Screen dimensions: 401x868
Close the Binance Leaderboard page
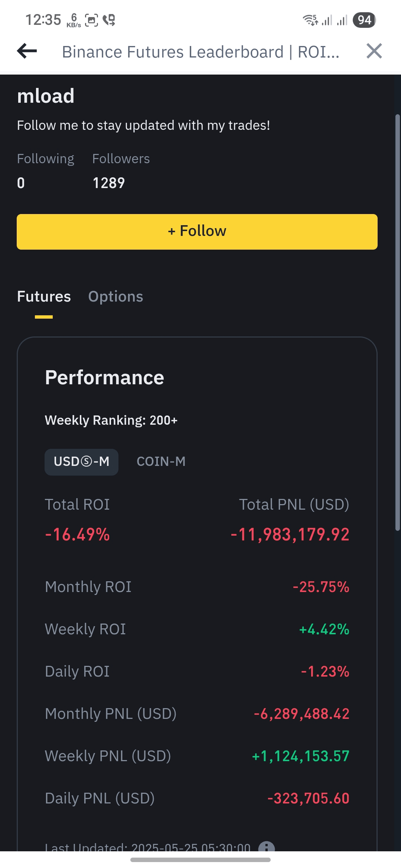click(374, 51)
